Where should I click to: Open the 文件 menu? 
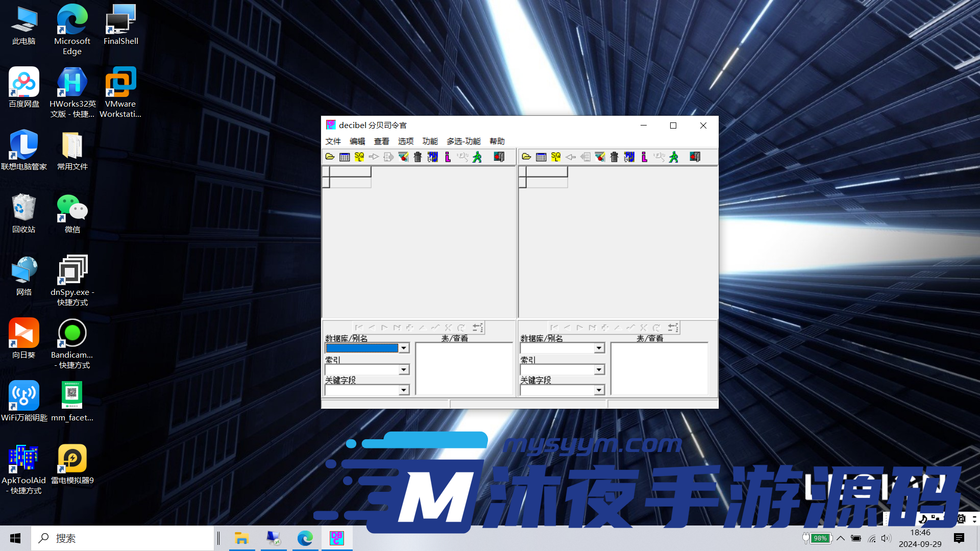333,141
